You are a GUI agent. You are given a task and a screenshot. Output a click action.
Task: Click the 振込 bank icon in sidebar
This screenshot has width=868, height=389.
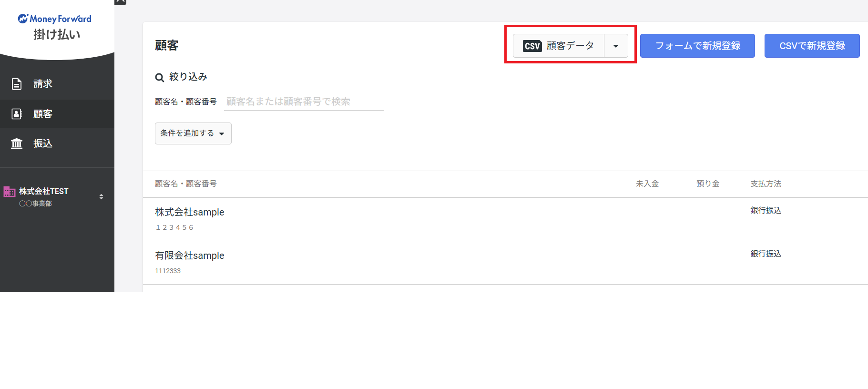(x=17, y=143)
